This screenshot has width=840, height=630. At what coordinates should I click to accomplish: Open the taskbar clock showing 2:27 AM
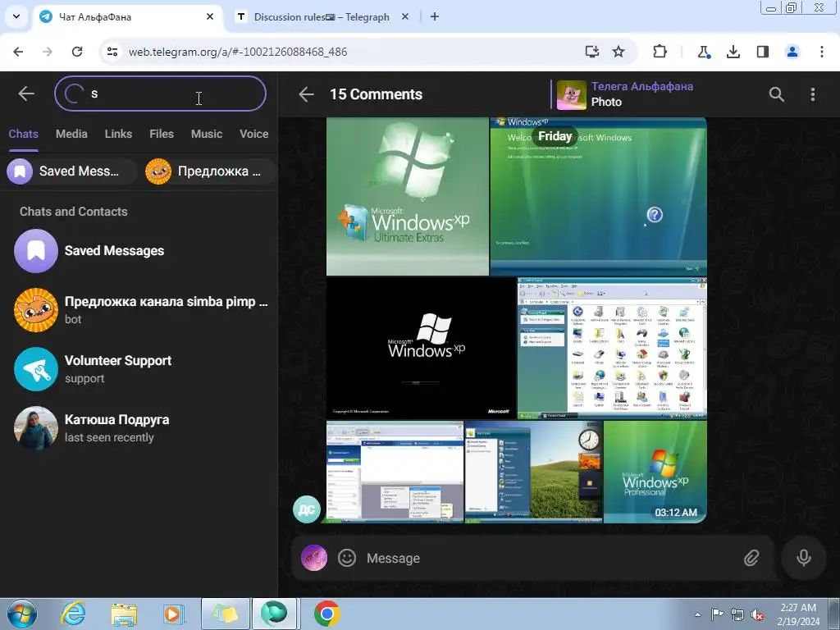tap(798, 614)
